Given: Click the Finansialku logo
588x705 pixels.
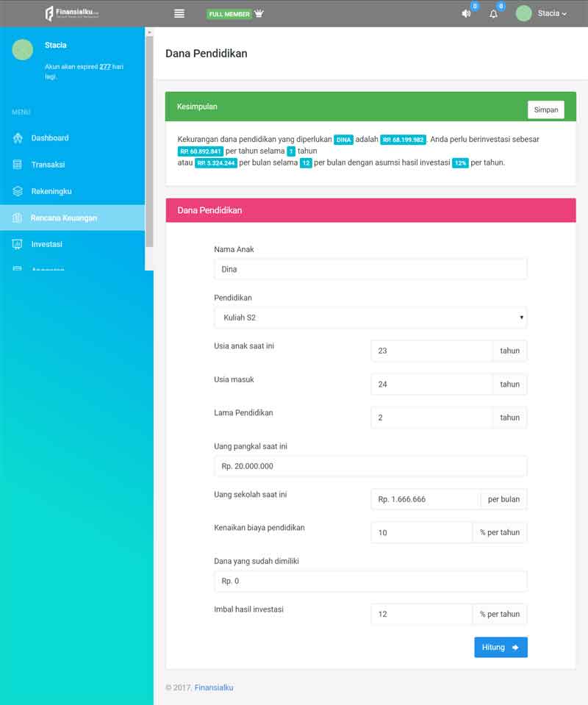Looking at the screenshot, I should 72,13.
